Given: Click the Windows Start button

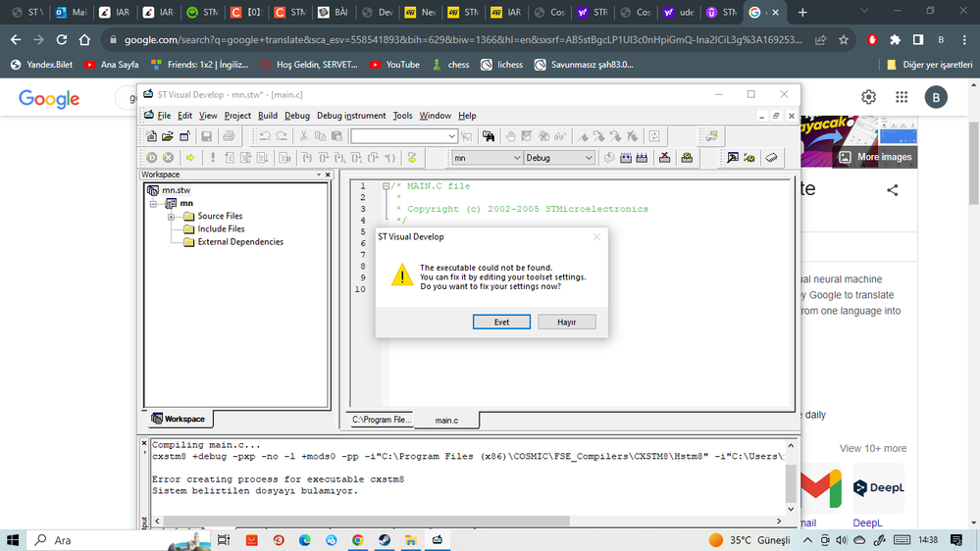Looking at the screenshot, I should [x=13, y=540].
